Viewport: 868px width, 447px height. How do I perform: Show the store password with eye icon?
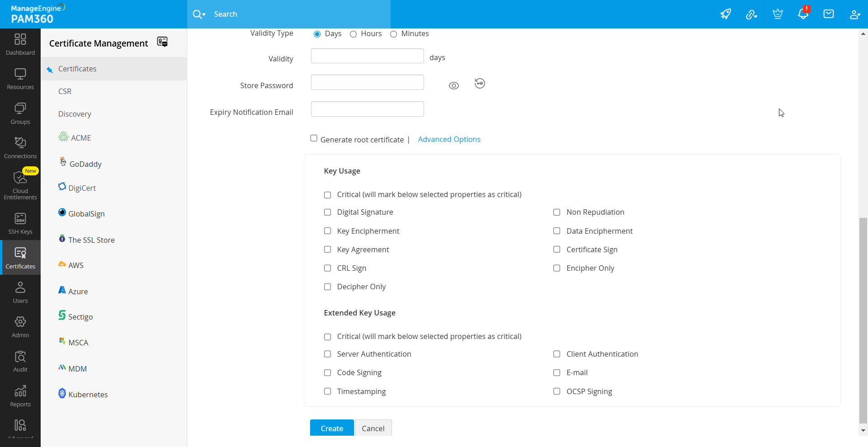pos(454,85)
